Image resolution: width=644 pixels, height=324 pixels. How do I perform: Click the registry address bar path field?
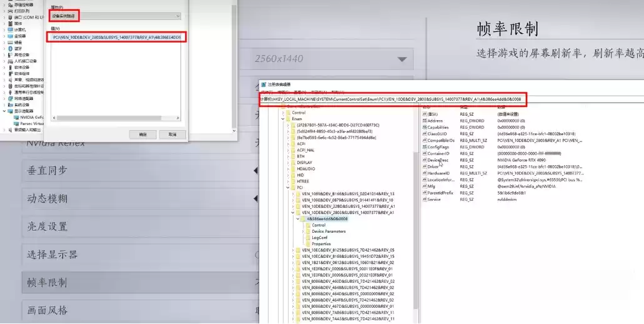click(x=394, y=99)
